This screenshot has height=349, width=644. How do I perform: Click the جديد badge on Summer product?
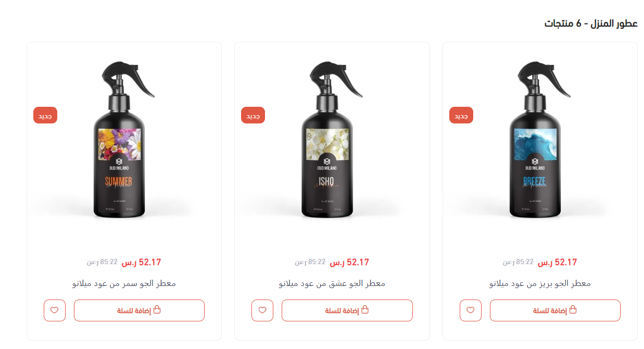45,115
